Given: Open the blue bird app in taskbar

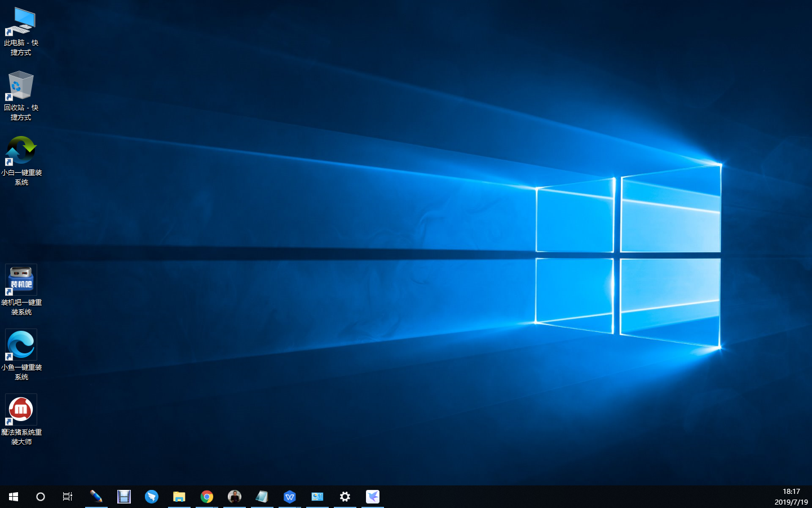Looking at the screenshot, I should click(152, 497).
